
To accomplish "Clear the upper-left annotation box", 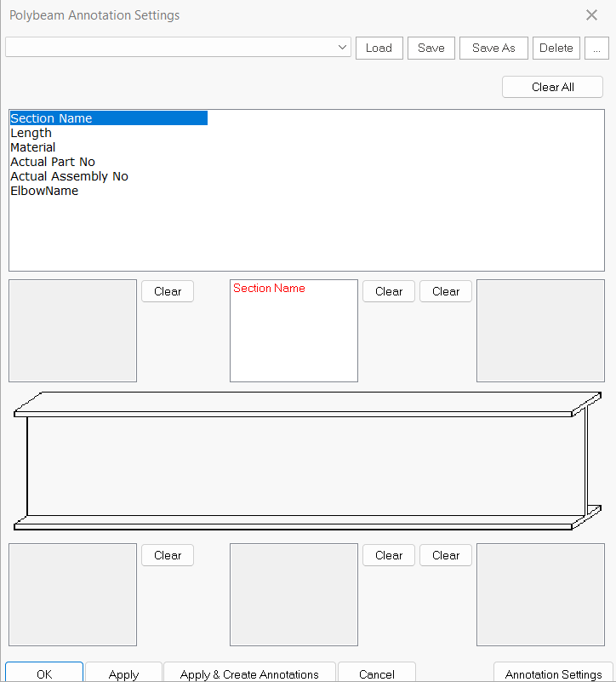I will (168, 291).
